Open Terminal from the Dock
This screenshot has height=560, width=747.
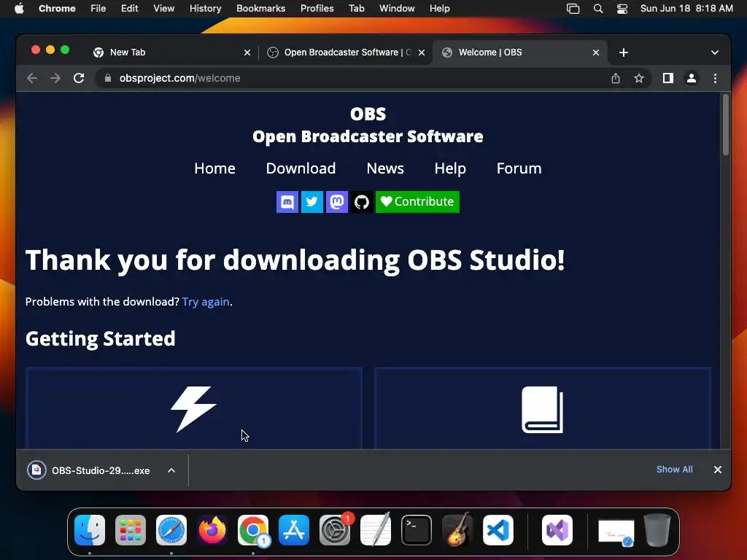pyautogui.click(x=417, y=530)
